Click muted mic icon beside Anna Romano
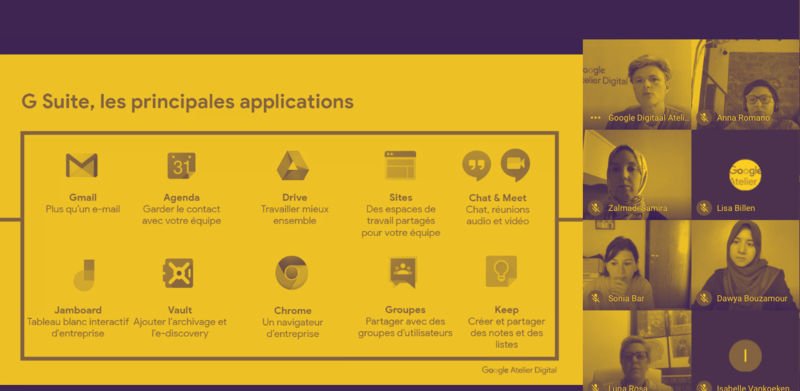800x391 pixels. point(705,118)
